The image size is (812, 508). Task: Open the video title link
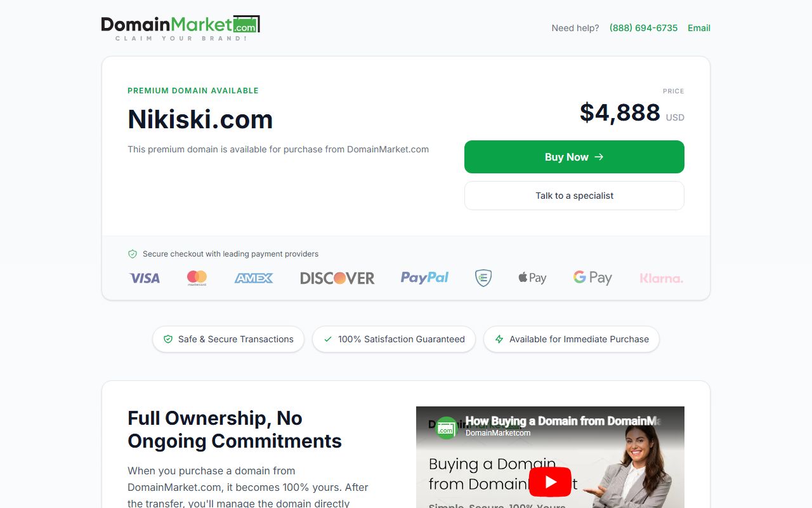tap(563, 421)
